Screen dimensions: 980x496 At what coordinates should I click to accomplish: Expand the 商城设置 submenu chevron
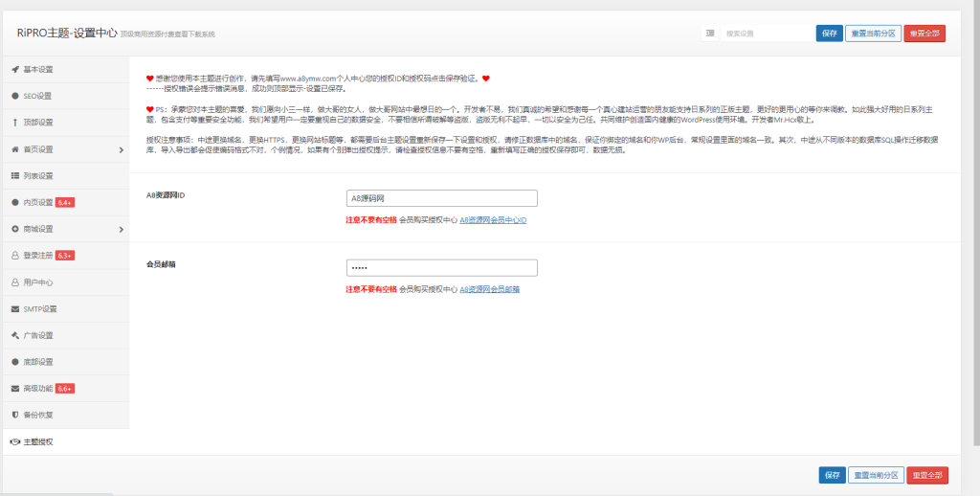click(122, 230)
